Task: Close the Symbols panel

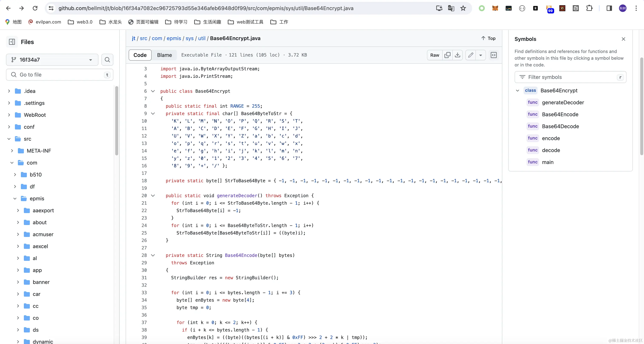Action: (x=624, y=39)
